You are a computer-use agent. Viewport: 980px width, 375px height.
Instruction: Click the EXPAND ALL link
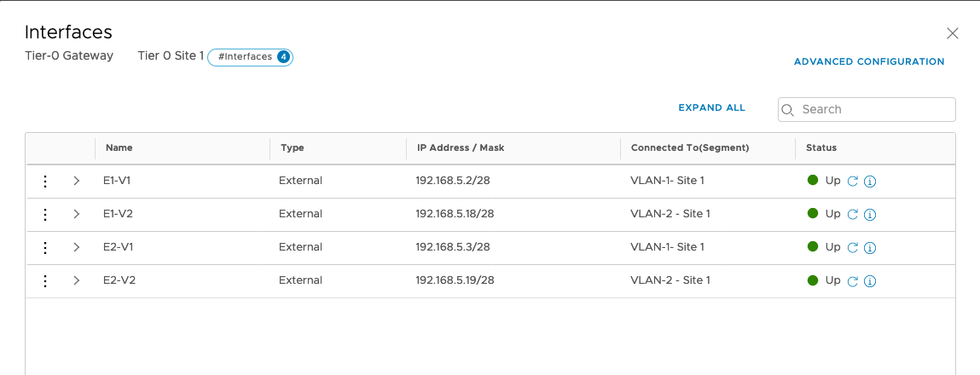point(711,108)
